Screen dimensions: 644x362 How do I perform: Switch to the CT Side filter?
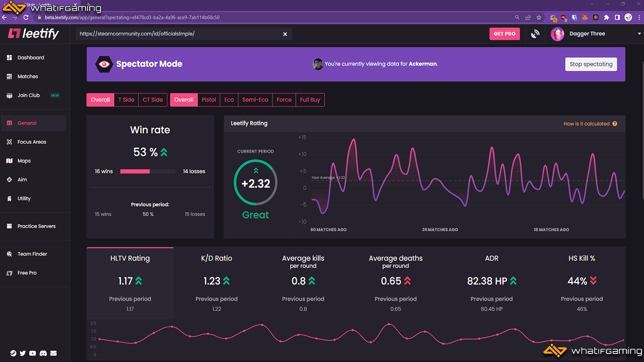click(x=153, y=100)
